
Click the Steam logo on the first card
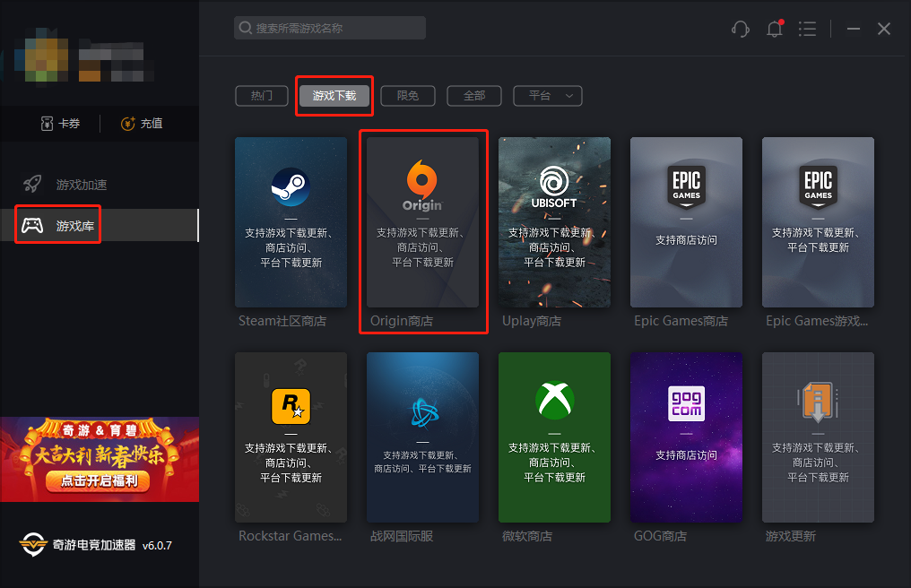pyautogui.click(x=291, y=187)
